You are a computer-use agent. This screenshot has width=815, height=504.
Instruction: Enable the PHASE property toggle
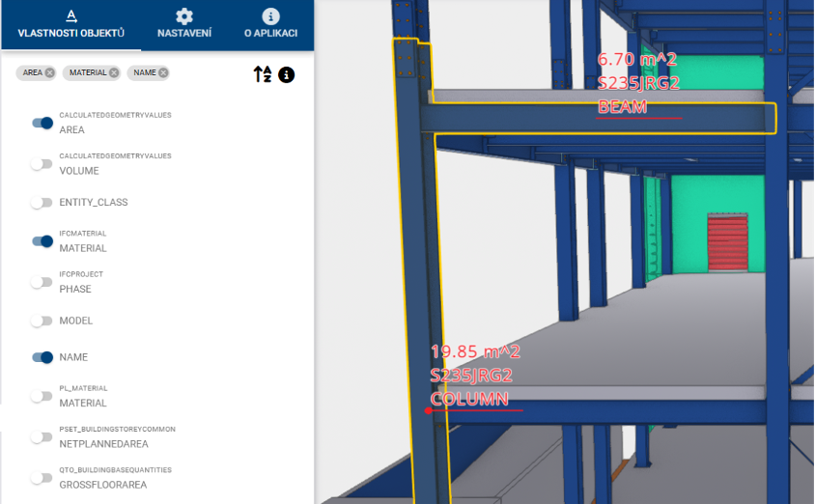pos(42,282)
